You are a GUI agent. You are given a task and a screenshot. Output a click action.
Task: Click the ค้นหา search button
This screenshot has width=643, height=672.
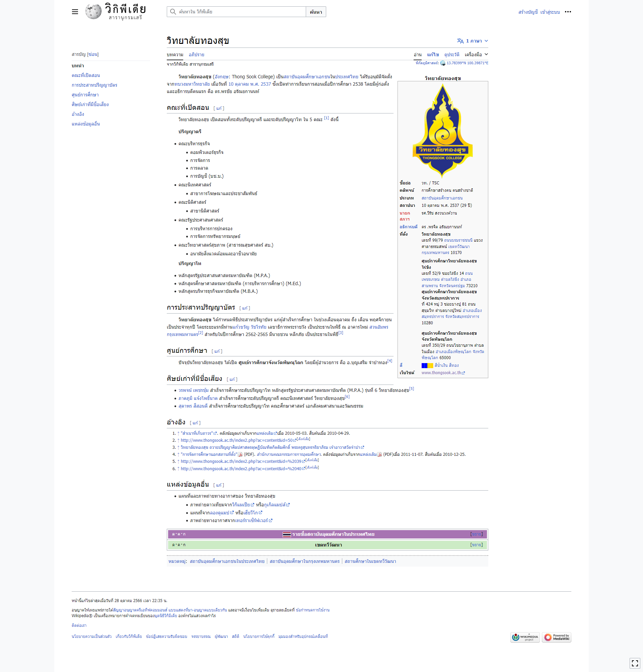pyautogui.click(x=315, y=12)
